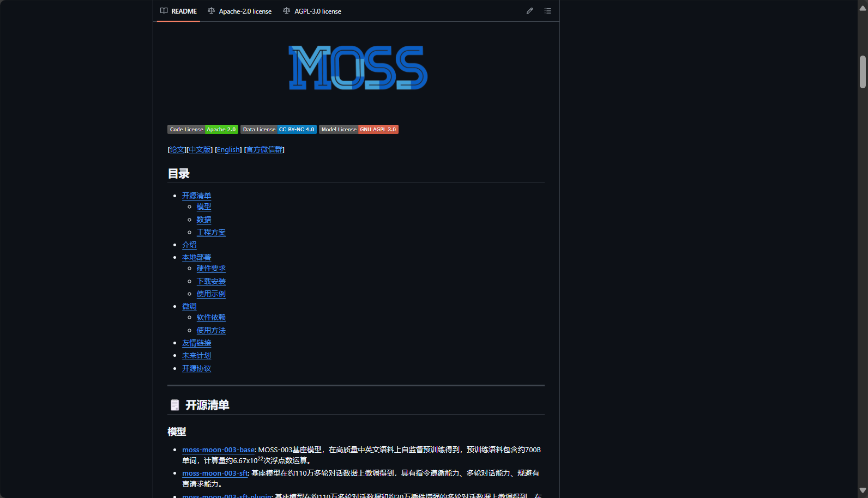Click the page scrollbar thumb

click(x=863, y=71)
